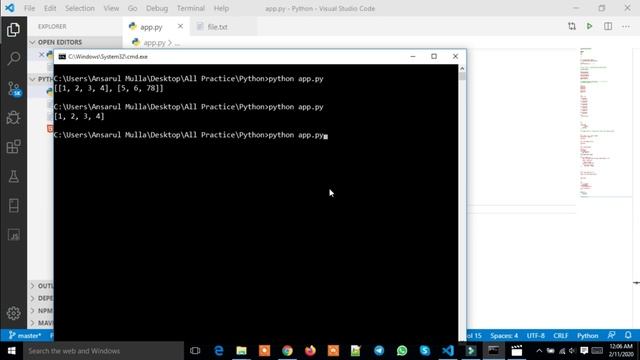Open Skype from taskbar

424,351
